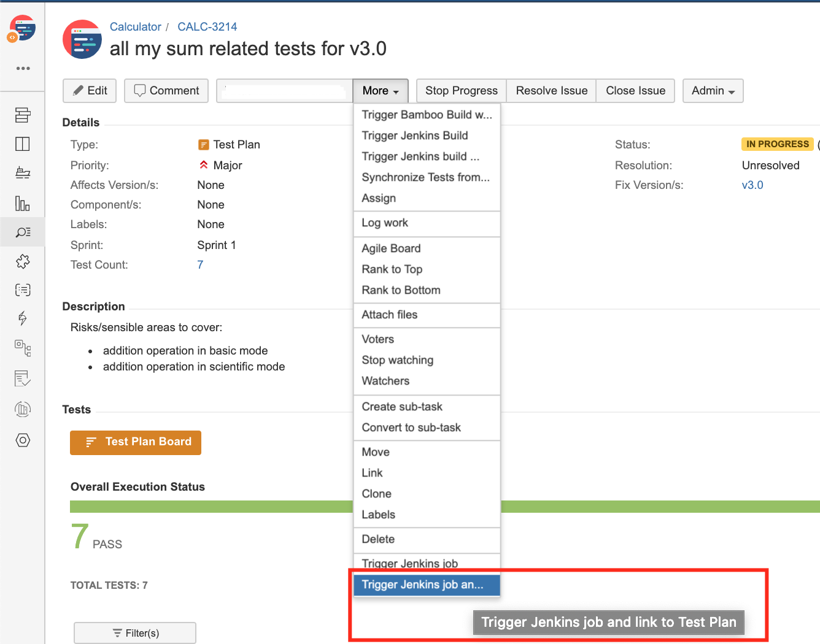Click Resolve Issue button

(x=551, y=91)
